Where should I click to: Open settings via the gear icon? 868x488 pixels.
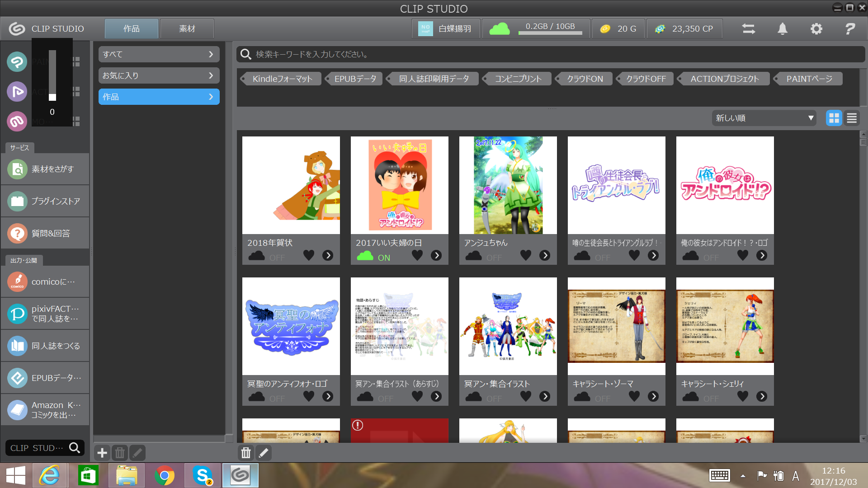point(816,29)
